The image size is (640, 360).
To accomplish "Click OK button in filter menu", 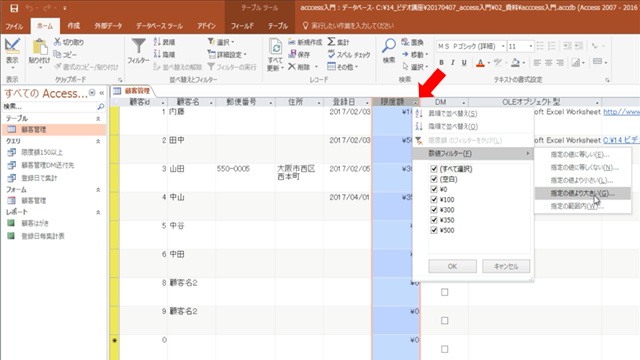I will pyautogui.click(x=452, y=266).
